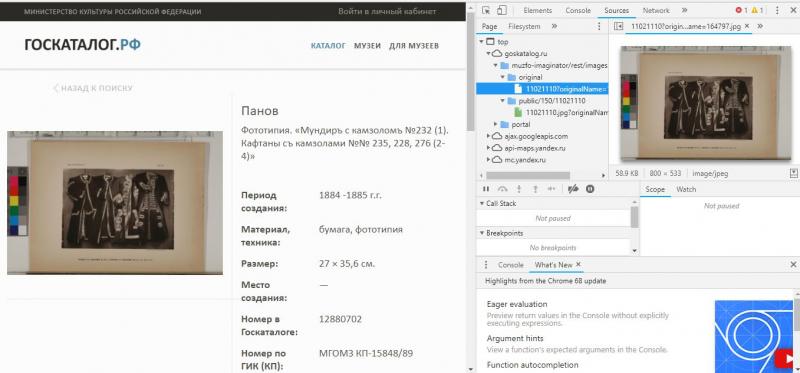Collapse the muzfo-imaginator/rest/images folder
800x373 pixels.
coord(495,65)
